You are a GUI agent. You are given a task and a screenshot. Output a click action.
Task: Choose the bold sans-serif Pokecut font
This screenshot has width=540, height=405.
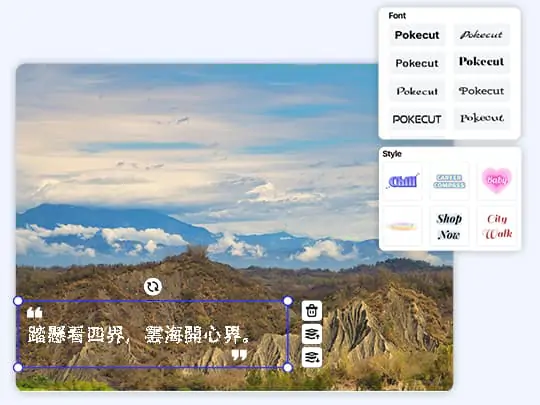tap(417, 35)
